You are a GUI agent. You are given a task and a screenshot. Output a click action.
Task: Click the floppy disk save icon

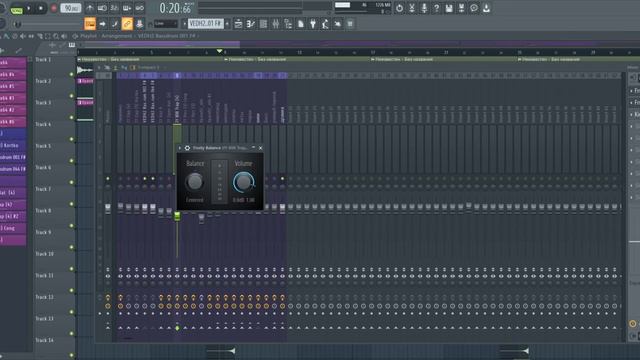pyautogui.click(x=449, y=8)
